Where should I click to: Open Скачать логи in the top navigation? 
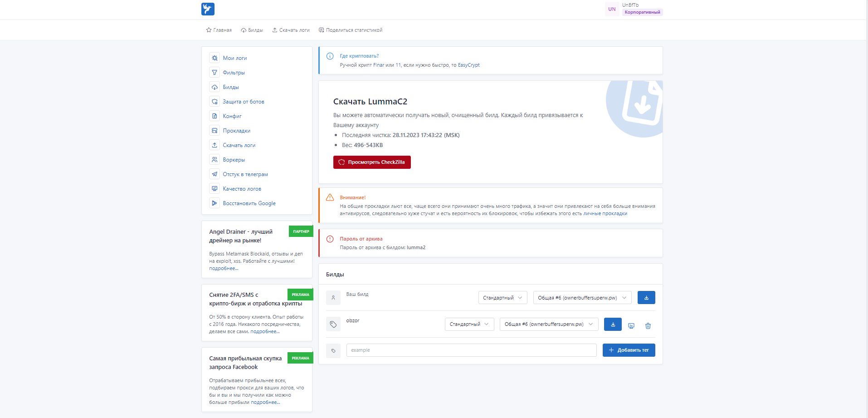[291, 30]
